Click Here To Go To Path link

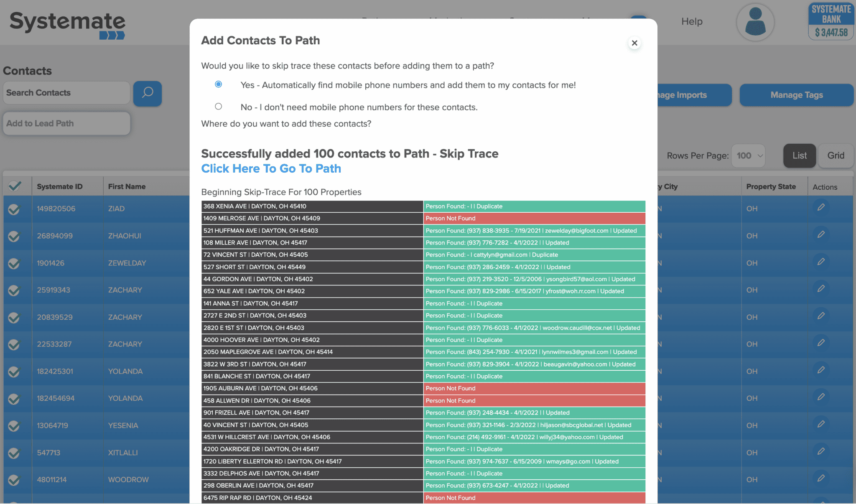tap(271, 168)
